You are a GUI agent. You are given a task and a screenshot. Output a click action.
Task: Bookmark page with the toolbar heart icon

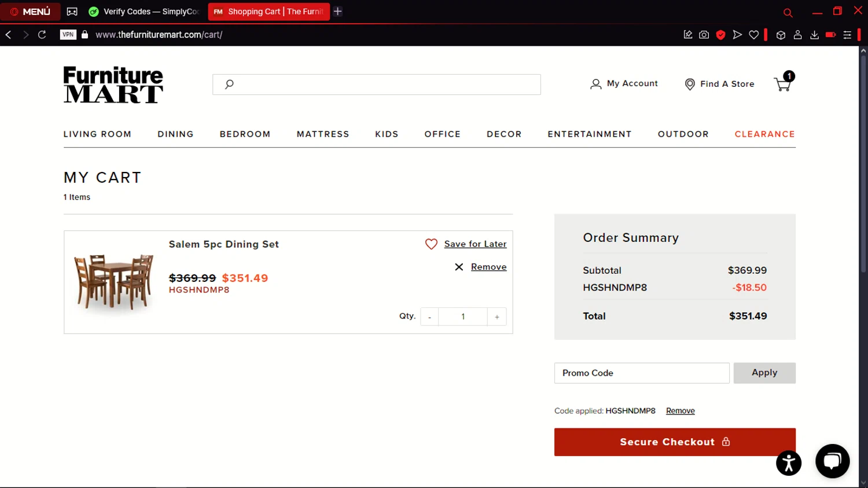(x=753, y=35)
